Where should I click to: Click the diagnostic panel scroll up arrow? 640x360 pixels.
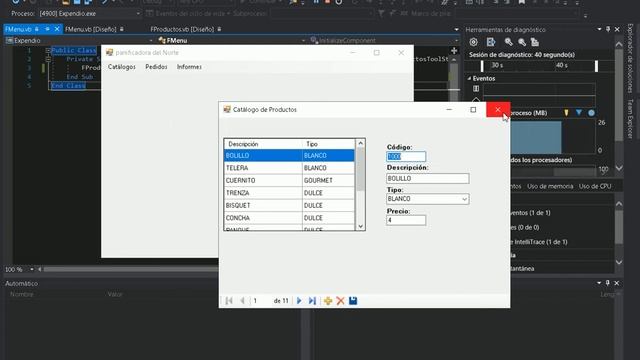tap(619, 44)
